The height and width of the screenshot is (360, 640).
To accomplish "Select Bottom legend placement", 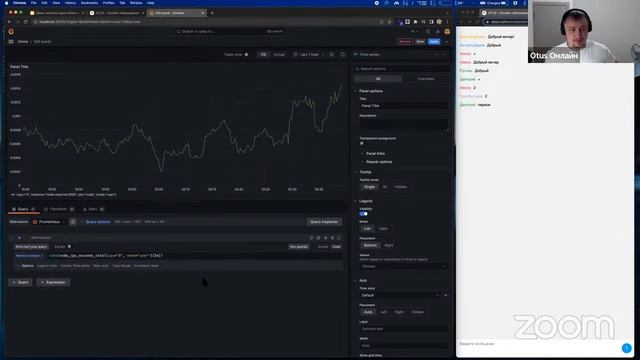I will pyautogui.click(x=370, y=245).
